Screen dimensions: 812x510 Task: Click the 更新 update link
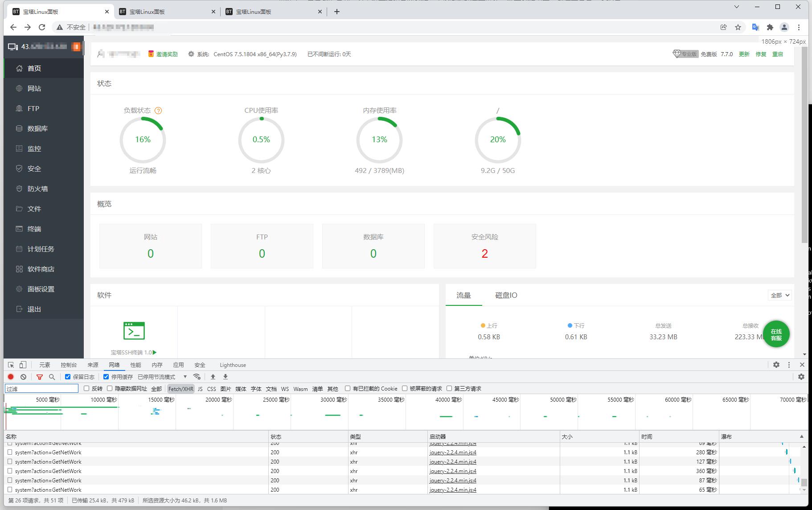(x=744, y=54)
